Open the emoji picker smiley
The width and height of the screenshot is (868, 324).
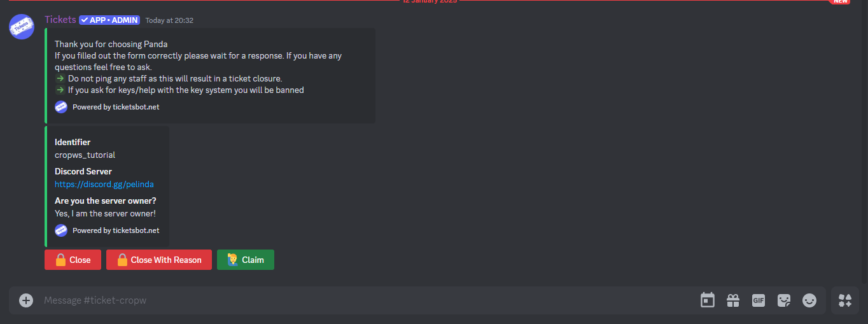809,300
